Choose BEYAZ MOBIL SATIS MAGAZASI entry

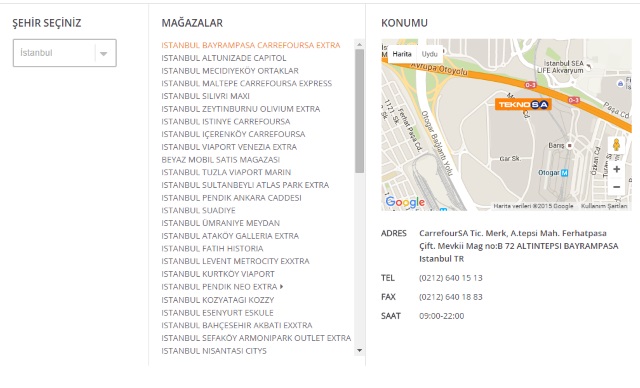pos(220,160)
